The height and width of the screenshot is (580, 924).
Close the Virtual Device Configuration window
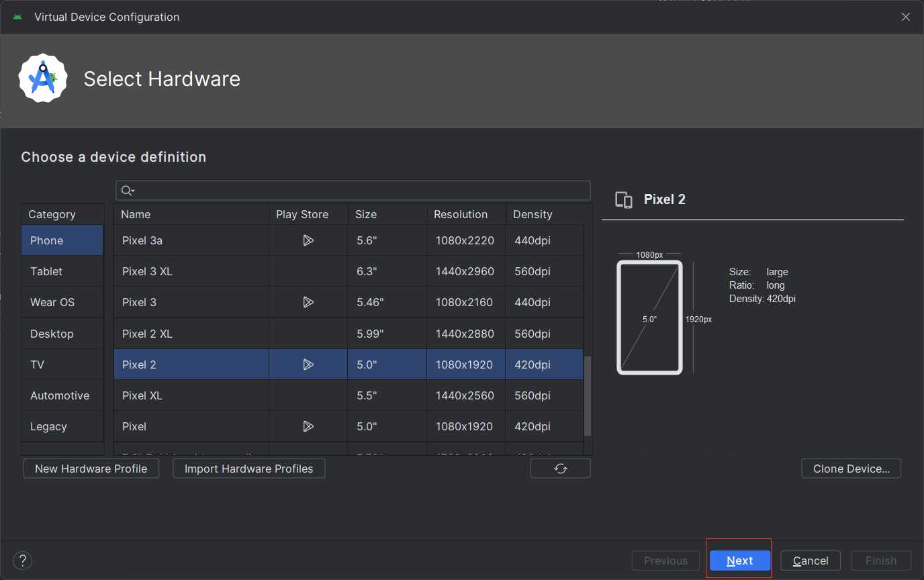coord(906,17)
